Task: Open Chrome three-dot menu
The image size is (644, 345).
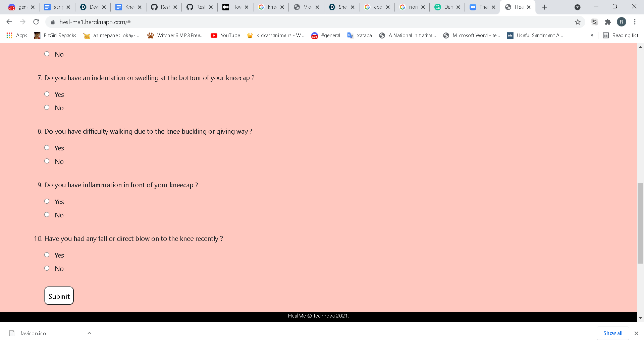Action: 635,22
